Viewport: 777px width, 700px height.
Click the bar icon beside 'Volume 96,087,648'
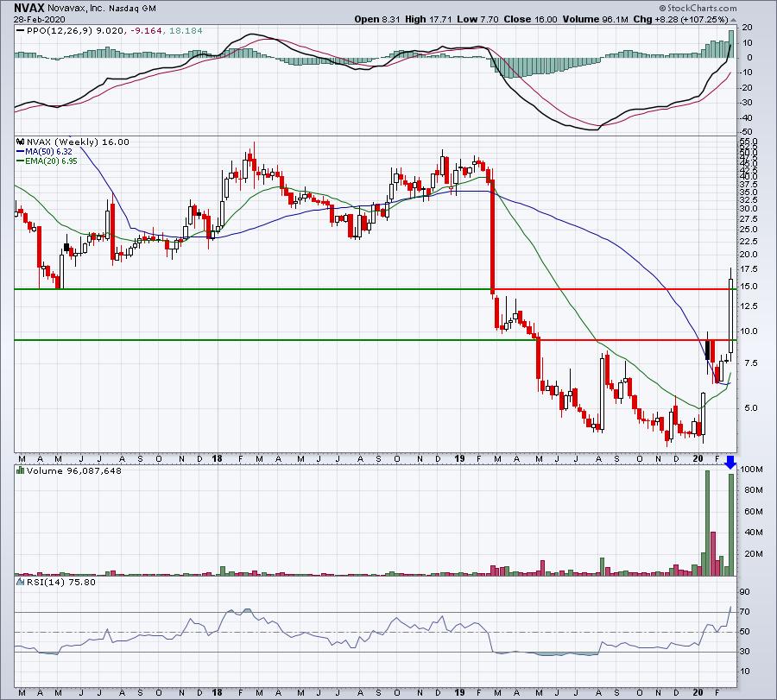(x=21, y=470)
